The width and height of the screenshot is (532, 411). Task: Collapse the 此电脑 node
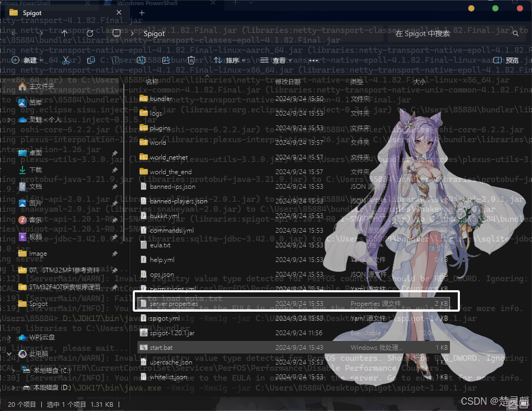(9, 354)
